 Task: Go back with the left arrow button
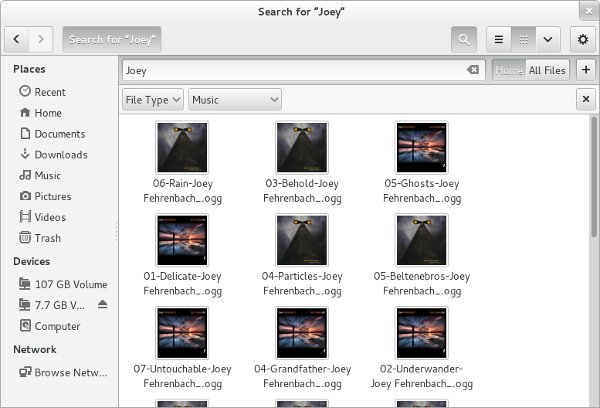click(16, 39)
